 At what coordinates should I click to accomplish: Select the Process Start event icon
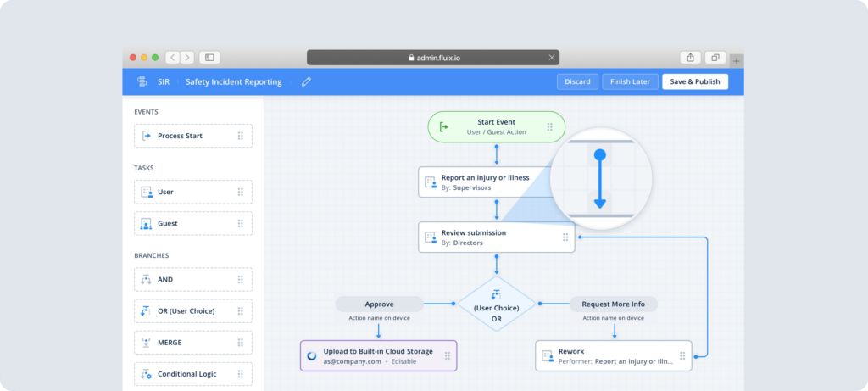(147, 136)
